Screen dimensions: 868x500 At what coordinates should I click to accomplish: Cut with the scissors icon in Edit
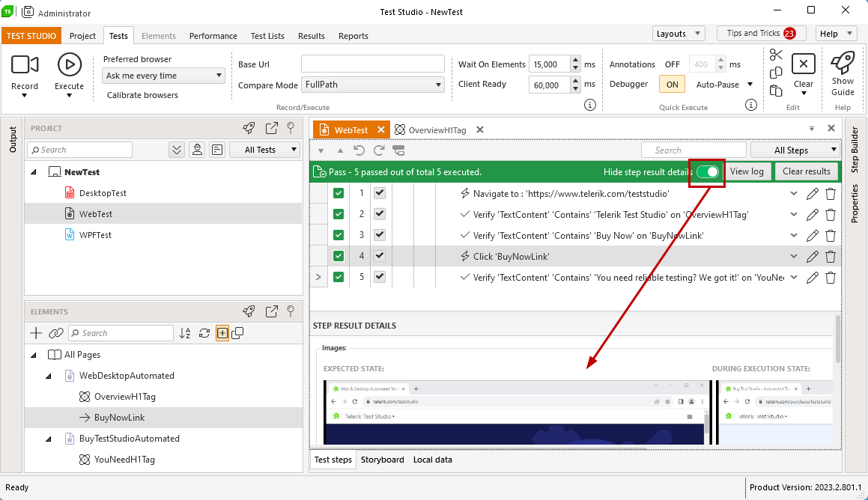776,55
